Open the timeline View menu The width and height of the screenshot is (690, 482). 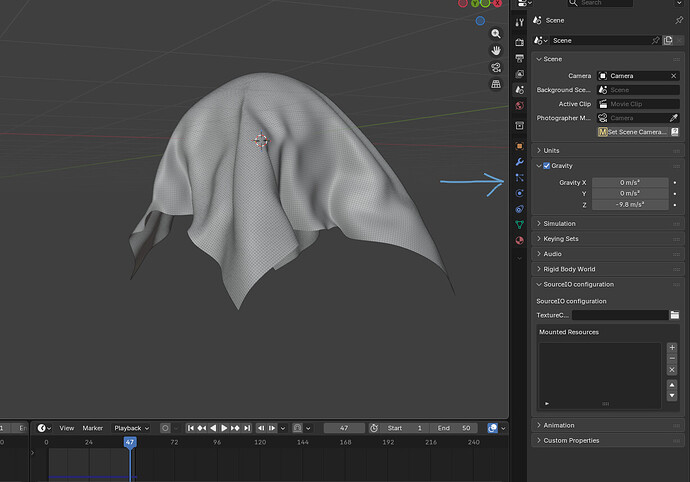click(x=67, y=428)
